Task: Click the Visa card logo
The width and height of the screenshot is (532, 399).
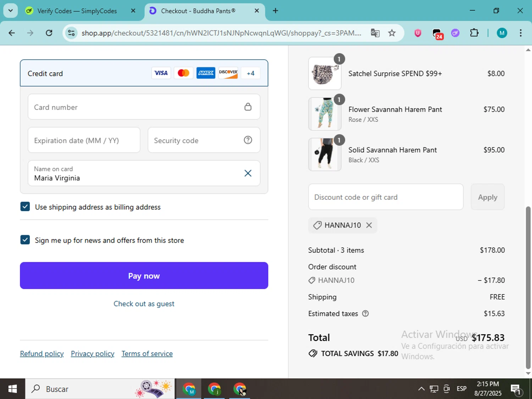Action: click(161, 73)
